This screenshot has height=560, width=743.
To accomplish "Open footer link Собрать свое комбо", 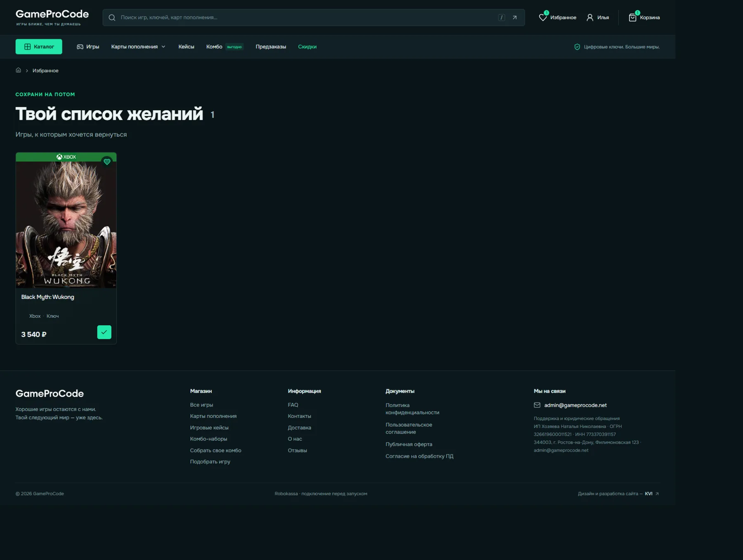I will click(215, 450).
